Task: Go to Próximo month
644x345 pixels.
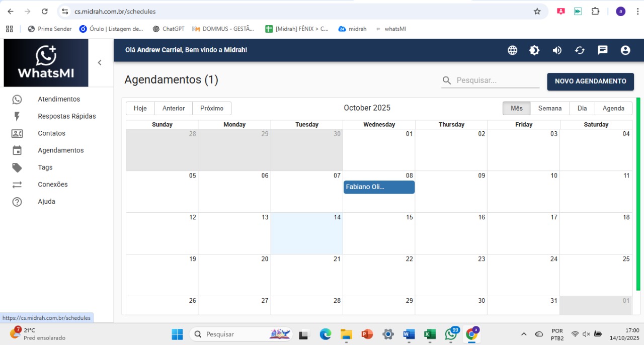Action: click(x=211, y=108)
